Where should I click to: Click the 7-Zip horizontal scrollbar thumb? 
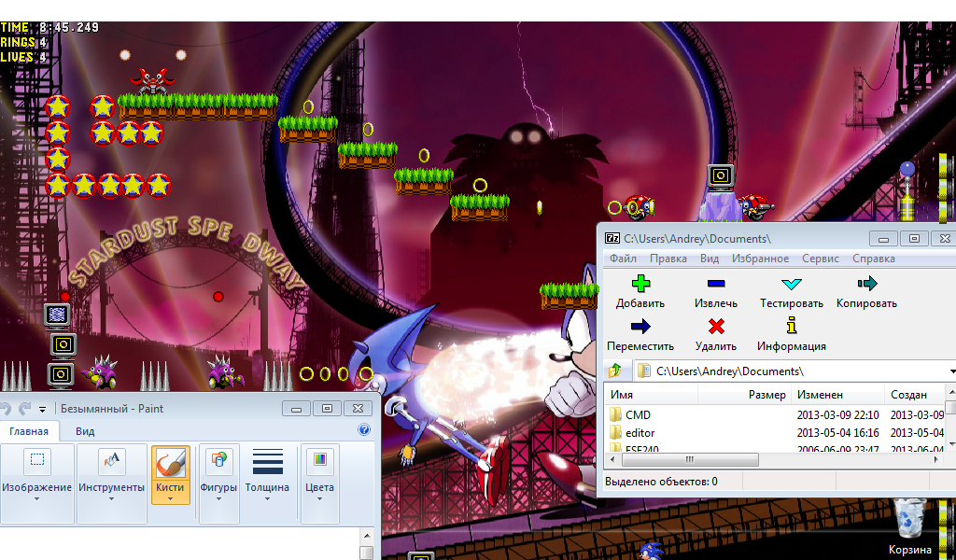pyautogui.click(x=690, y=459)
